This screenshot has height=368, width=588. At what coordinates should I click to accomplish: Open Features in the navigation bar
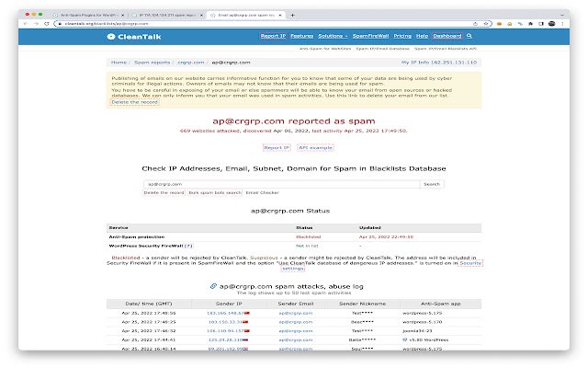(302, 36)
